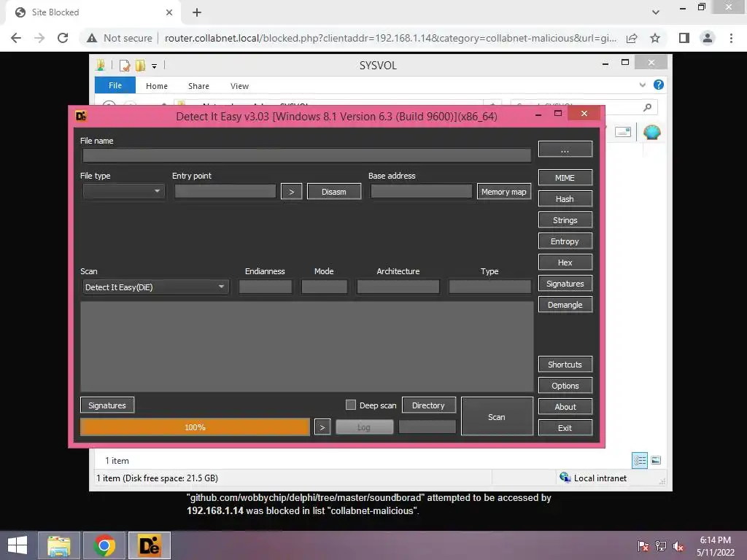Click the Windows Start button
The width and height of the screenshot is (747, 560).
click(x=18, y=545)
